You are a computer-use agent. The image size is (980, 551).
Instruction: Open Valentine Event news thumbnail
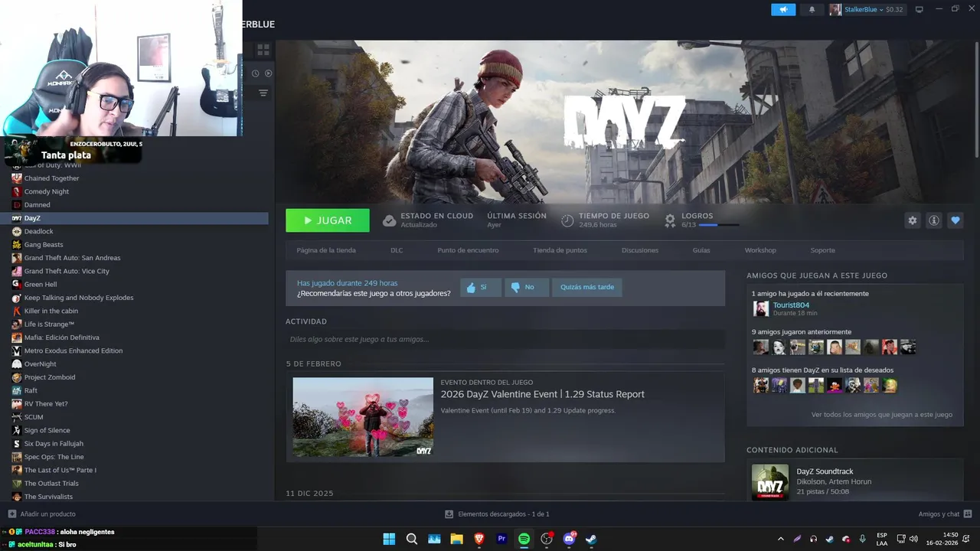[x=363, y=417]
